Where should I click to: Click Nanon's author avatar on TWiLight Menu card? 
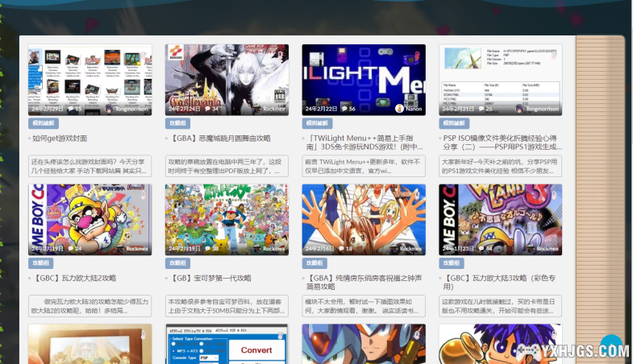399,108
